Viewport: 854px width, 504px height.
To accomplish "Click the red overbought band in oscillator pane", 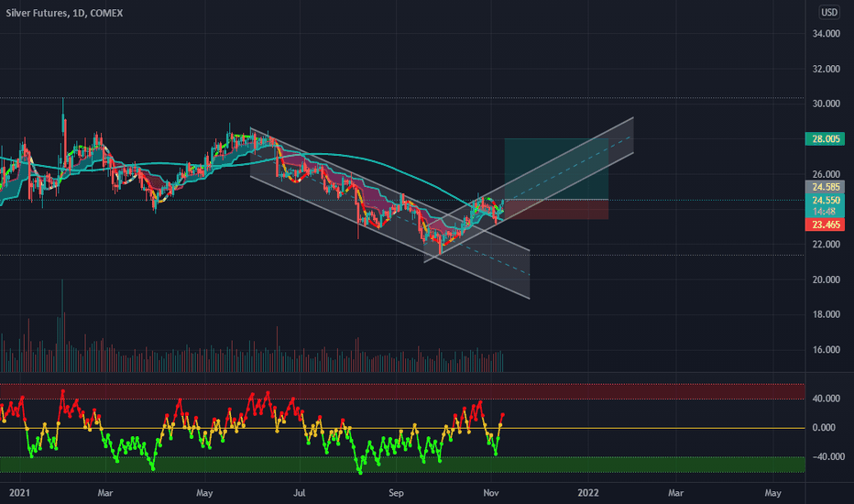I will coord(402,391).
